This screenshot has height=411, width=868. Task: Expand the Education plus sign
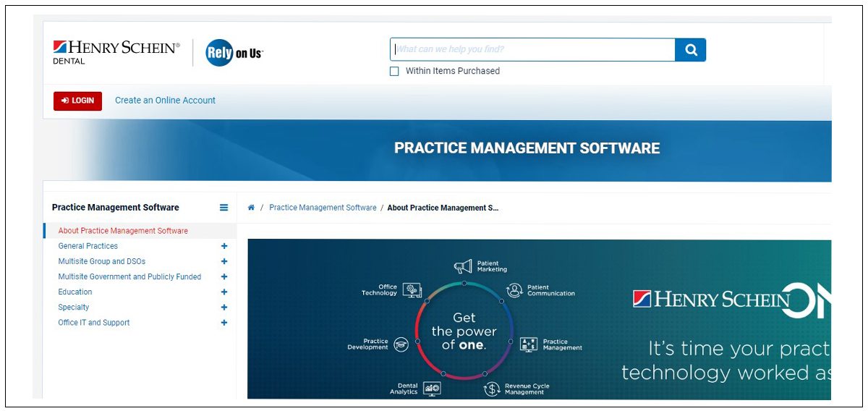(x=224, y=292)
